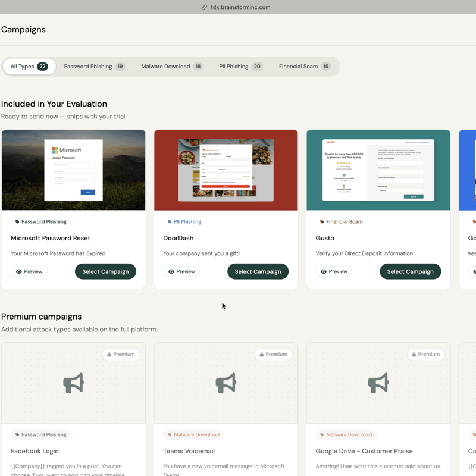Click the tag icon next to PII Phishing on DoorDash
The height and width of the screenshot is (476, 476).
[x=170, y=221]
